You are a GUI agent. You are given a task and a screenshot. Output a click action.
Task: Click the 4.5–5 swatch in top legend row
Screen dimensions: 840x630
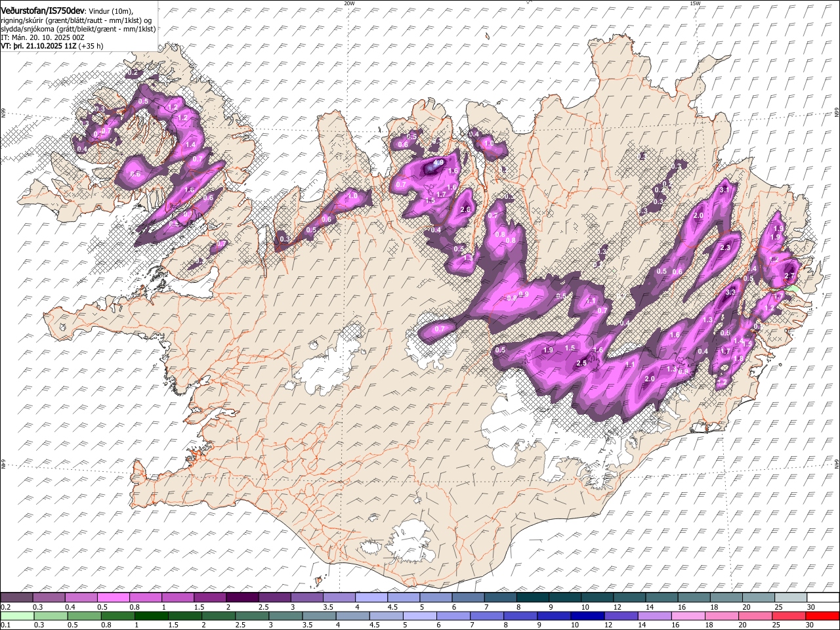(403, 597)
